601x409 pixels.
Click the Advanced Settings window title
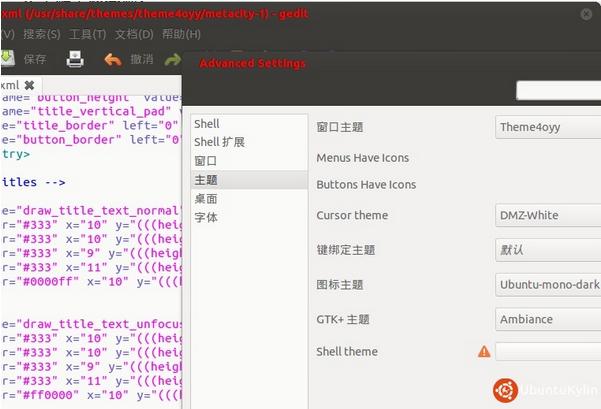click(x=252, y=63)
